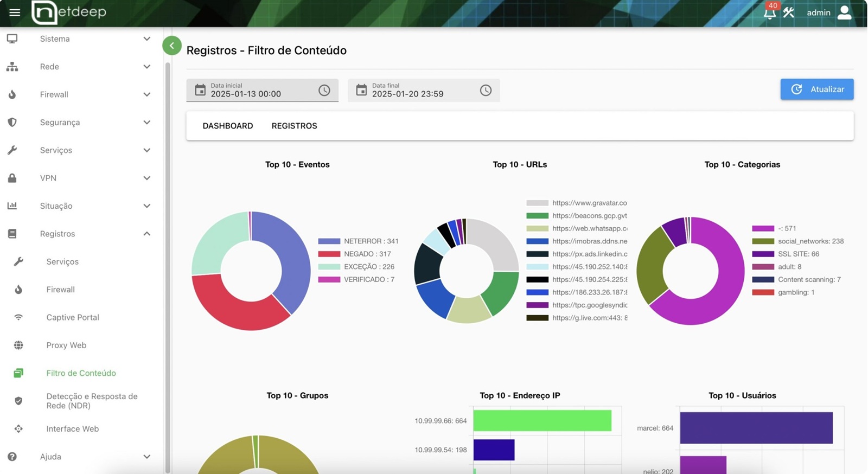
Task: Open clock icon for Data final
Action: click(486, 90)
